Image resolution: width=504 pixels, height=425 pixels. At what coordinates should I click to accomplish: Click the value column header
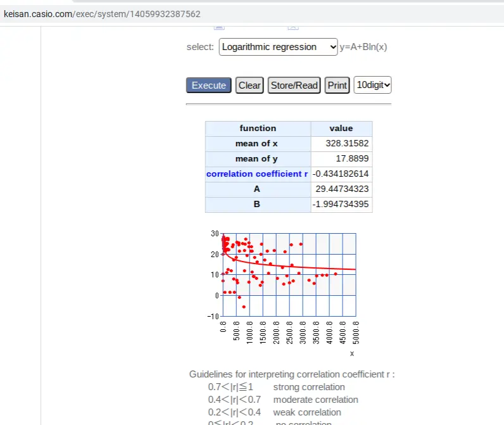[341, 129]
